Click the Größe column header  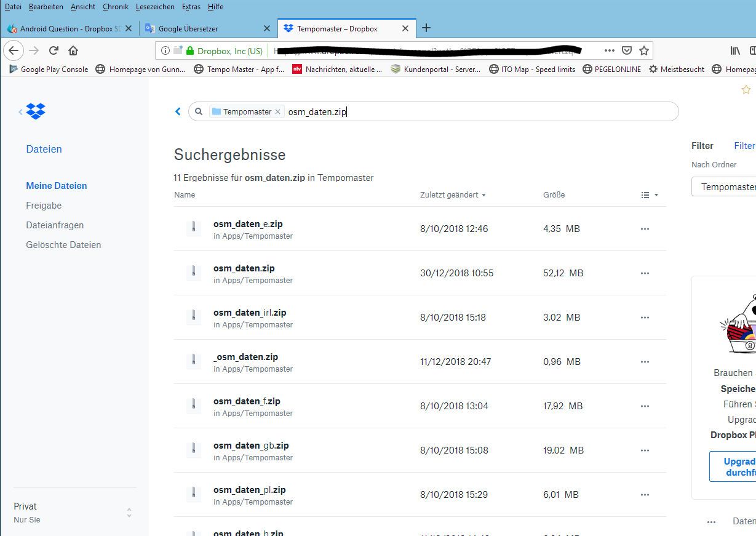[554, 195]
